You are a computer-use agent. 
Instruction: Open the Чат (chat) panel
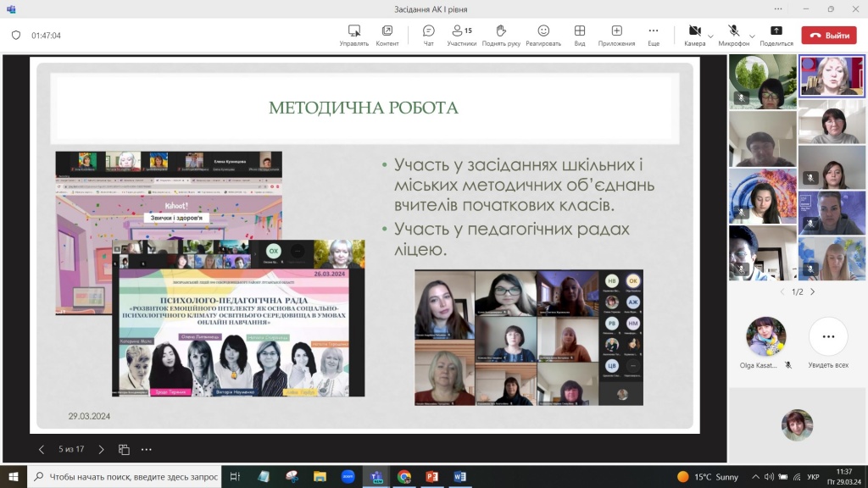pos(428,35)
